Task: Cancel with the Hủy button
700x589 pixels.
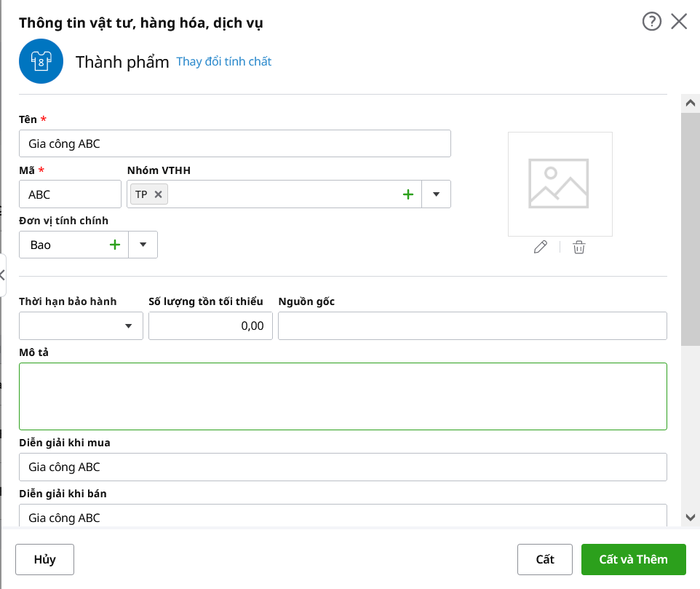Action: click(x=44, y=559)
